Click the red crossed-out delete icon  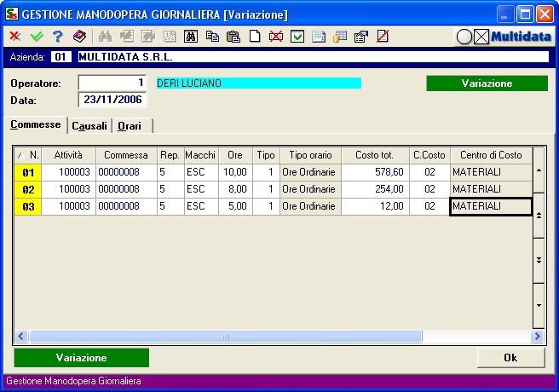276,37
